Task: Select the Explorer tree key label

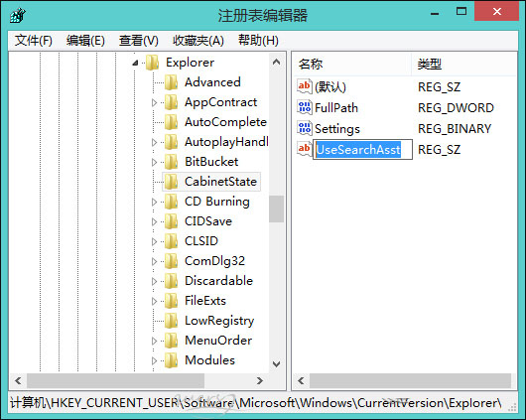Action: [x=191, y=63]
